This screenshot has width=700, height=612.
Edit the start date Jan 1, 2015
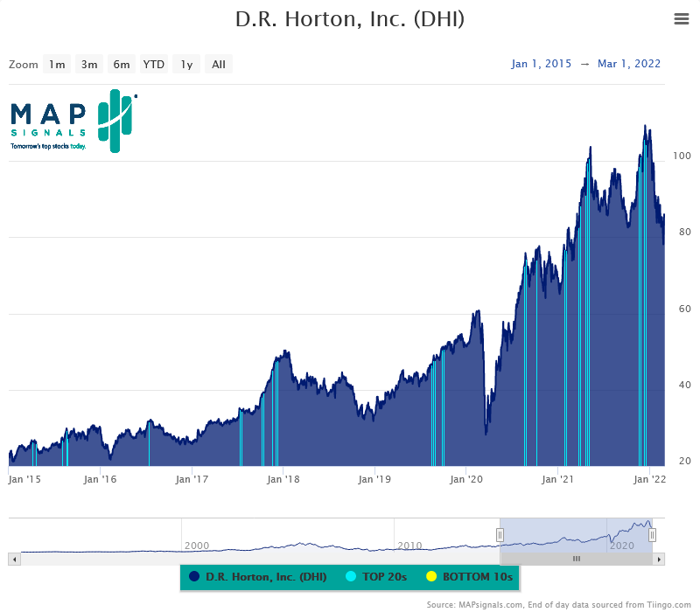pos(541,64)
